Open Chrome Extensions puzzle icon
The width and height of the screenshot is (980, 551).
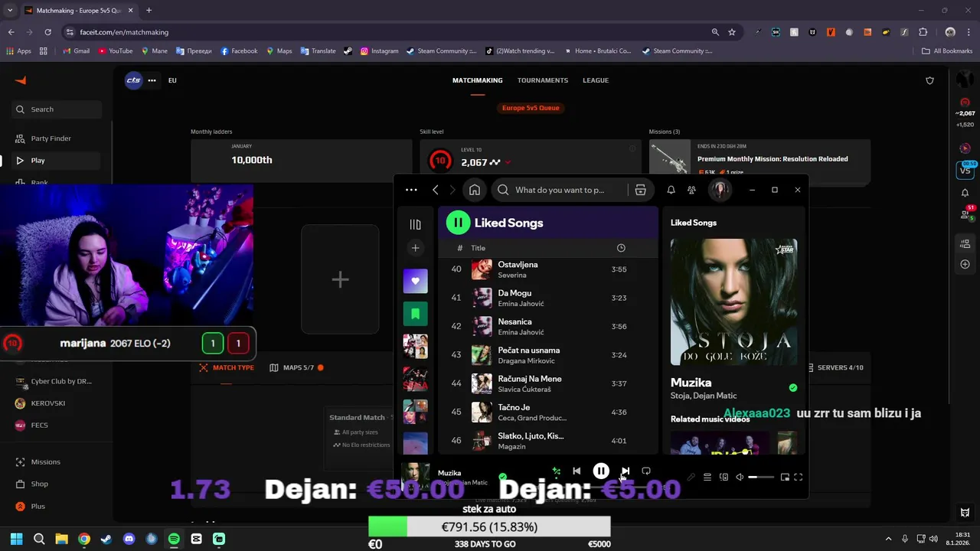coord(923,32)
